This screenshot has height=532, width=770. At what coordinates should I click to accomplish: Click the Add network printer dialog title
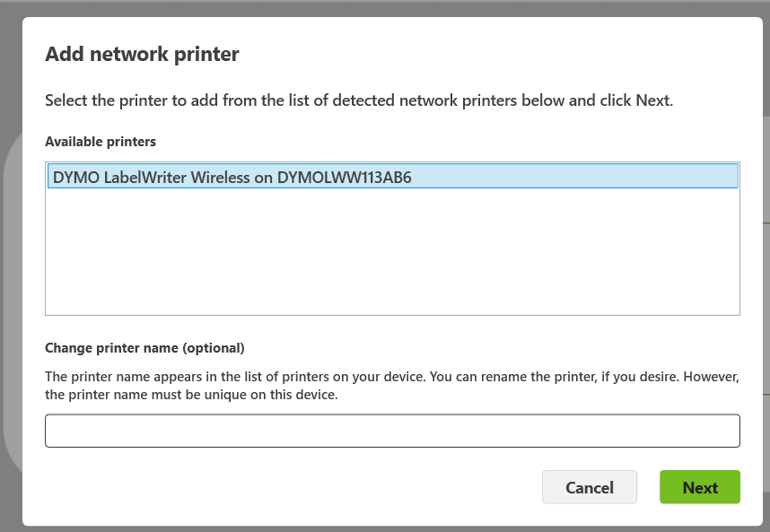[142, 54]
